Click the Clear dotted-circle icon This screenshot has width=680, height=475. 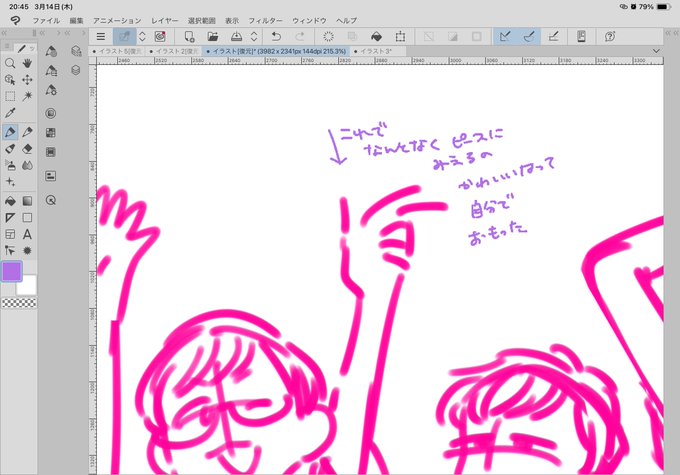[328, 37]
